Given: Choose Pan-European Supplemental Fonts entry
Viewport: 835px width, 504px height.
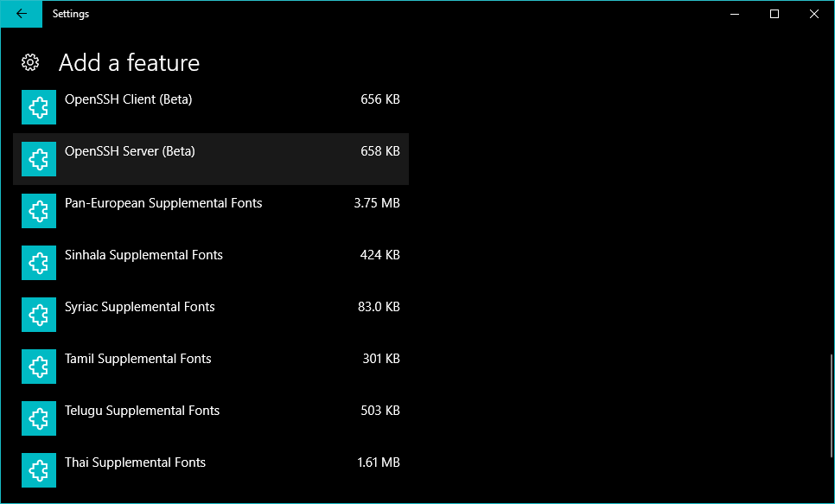Looking at the screenshot, I should click(163, 203).
